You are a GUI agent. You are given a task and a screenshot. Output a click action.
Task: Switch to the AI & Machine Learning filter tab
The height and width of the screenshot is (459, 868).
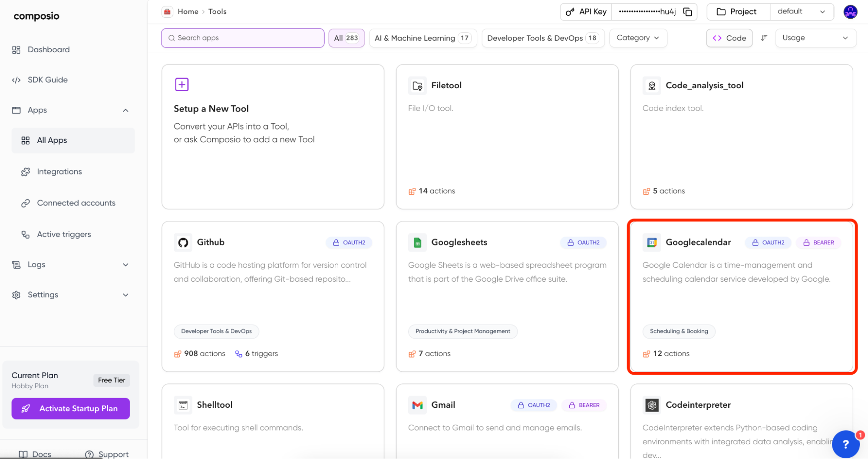click(422, 38)
